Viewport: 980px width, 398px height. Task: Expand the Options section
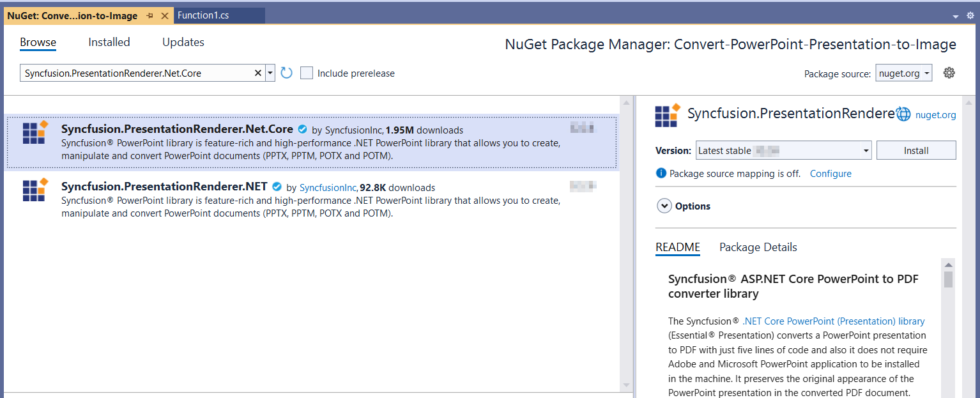coord(664,206)
